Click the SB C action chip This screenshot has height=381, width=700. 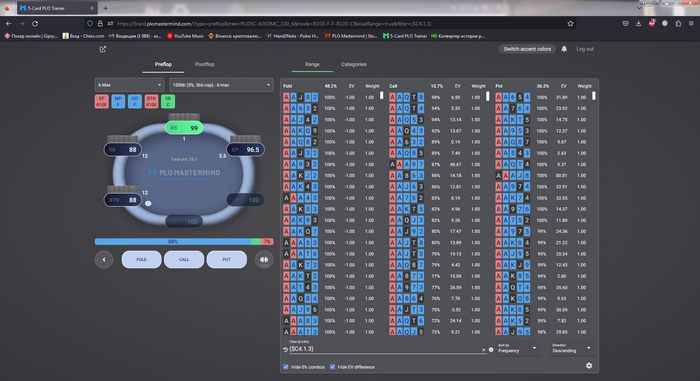(168, 101)
